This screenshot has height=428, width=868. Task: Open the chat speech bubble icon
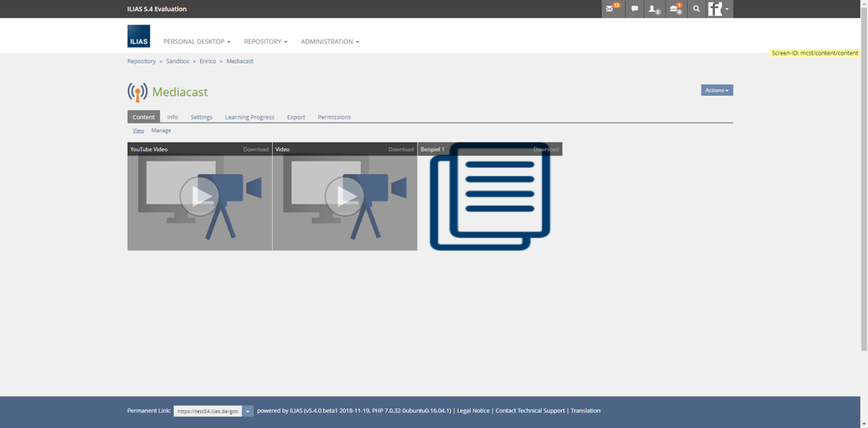point(635,9)
